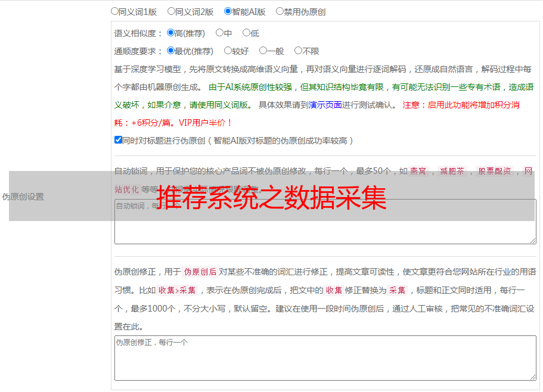543x392 pixels.
Task: Select the 同义词2版 radio option
Action: 172,11
